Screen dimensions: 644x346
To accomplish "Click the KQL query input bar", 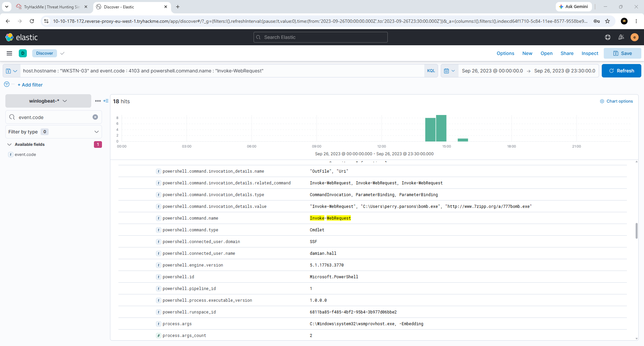I will click(x=222, y=71).
